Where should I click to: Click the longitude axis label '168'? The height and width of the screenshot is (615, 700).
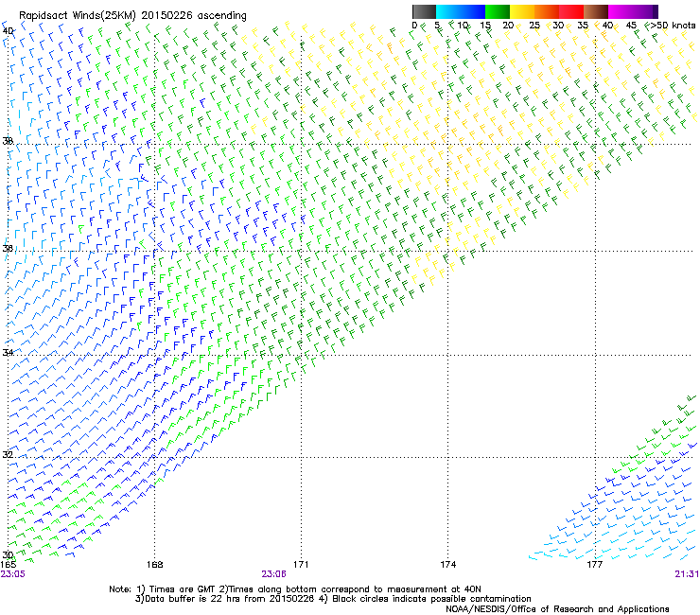click(154, 565)
